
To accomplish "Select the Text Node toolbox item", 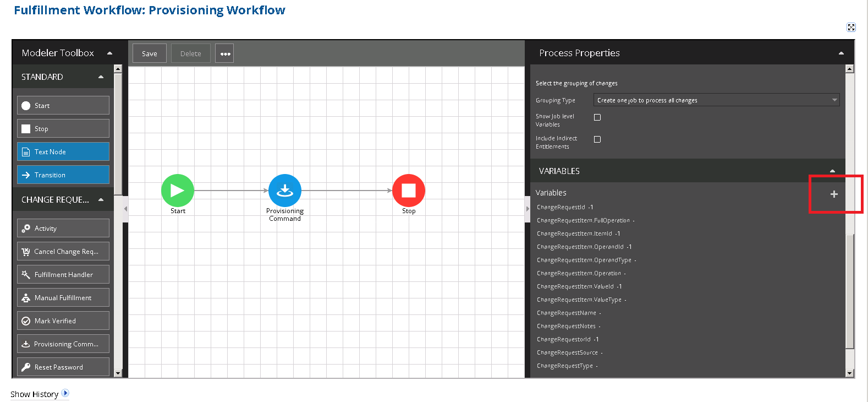I will (x=63, y=152).
